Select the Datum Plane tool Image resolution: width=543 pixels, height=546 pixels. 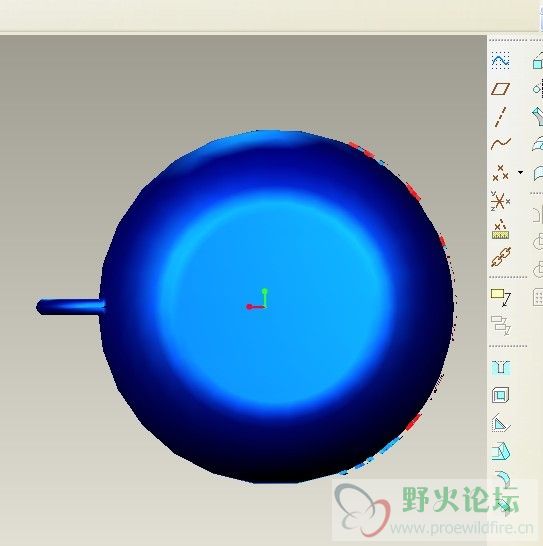point(501,89)
